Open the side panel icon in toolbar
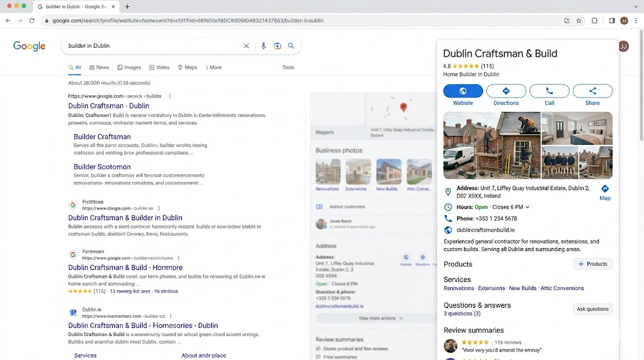Viewport: 644px width, 360px height. pyautogui.click(x=612, y=21)
